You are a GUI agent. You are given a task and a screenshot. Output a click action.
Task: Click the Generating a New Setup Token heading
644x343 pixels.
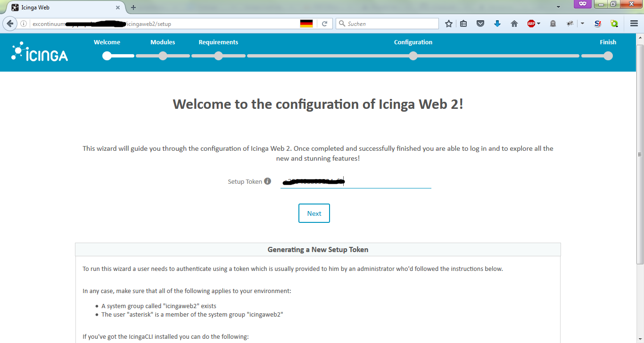[x=318, y=250]
